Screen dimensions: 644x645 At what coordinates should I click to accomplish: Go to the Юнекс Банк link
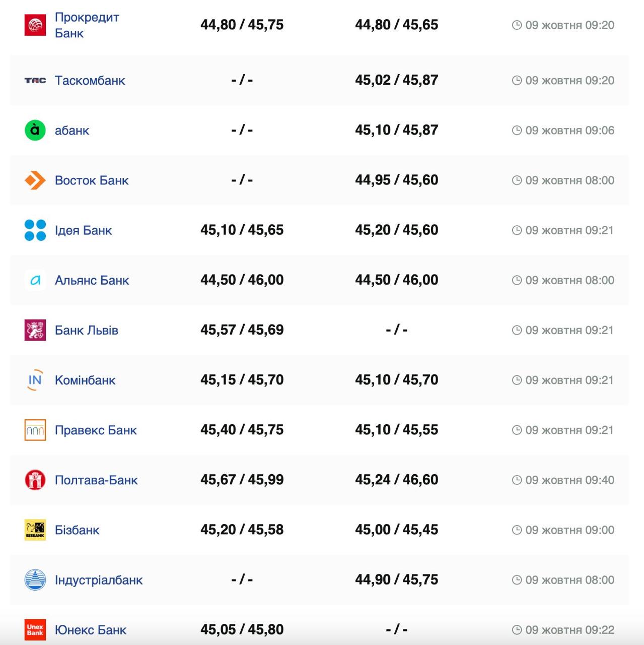[91, 630]
